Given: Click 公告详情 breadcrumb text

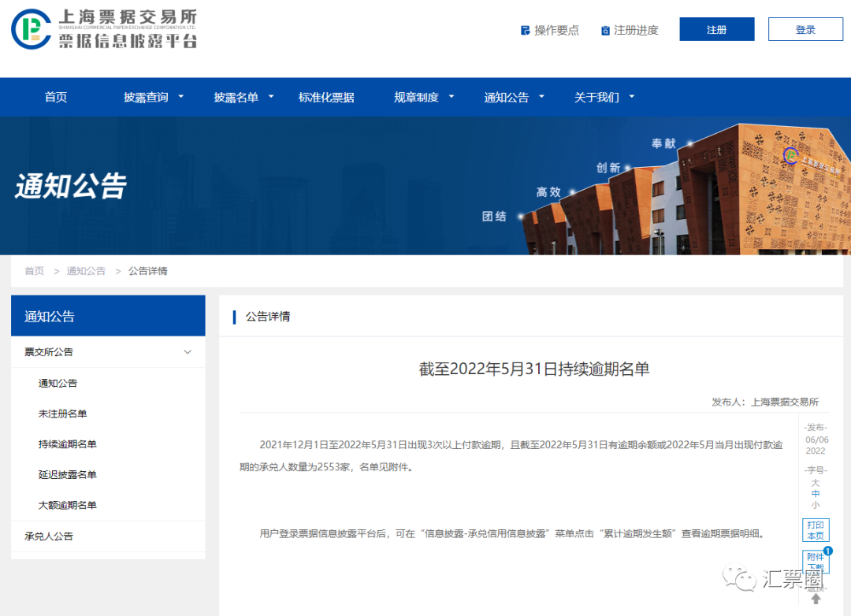Looking at the screenshot, I should point(147,271).
